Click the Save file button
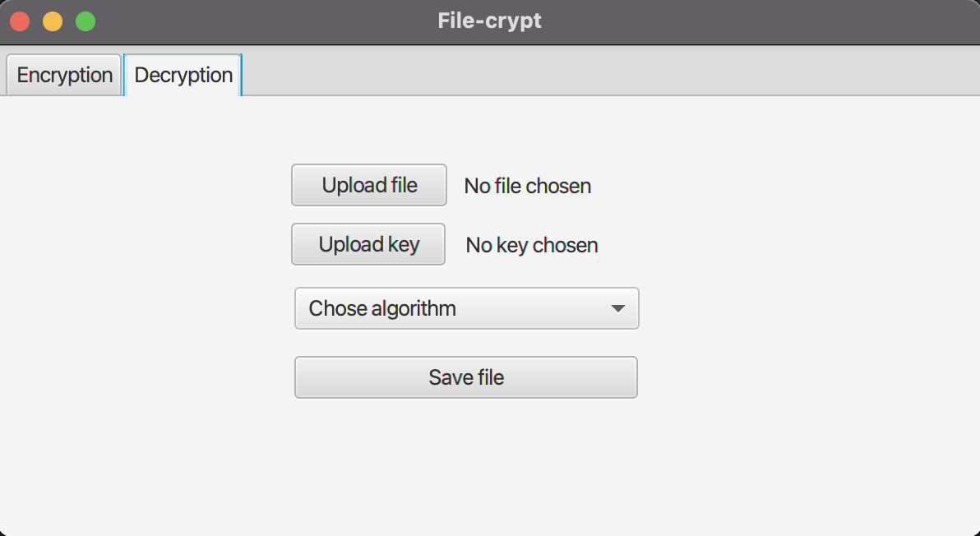The image size is (980, 536). tap(466, 377)
